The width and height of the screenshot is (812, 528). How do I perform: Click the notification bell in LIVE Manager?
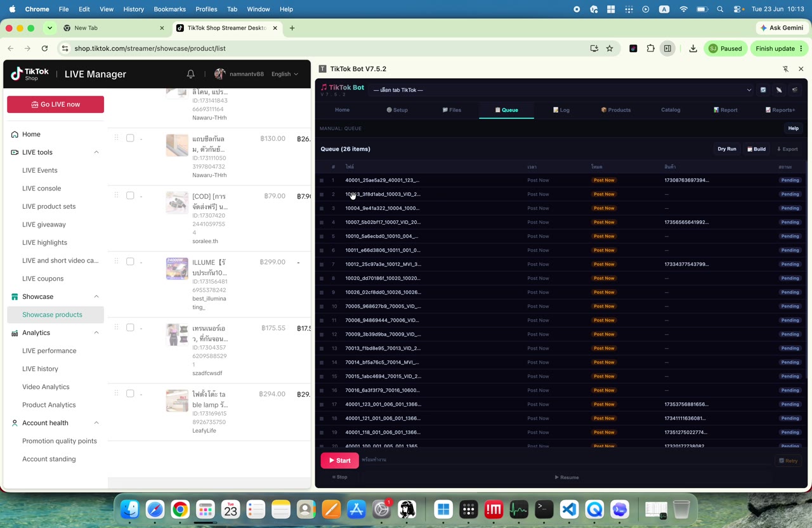190,74
